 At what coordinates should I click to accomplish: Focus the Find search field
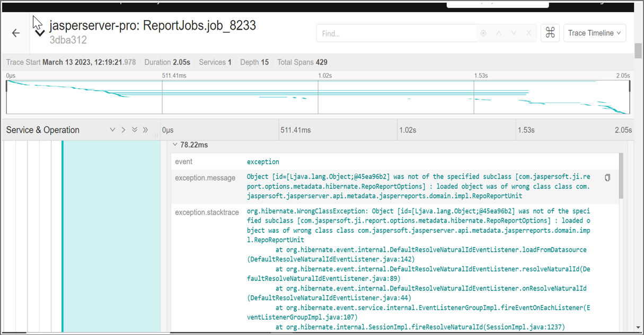coord(398,33)
